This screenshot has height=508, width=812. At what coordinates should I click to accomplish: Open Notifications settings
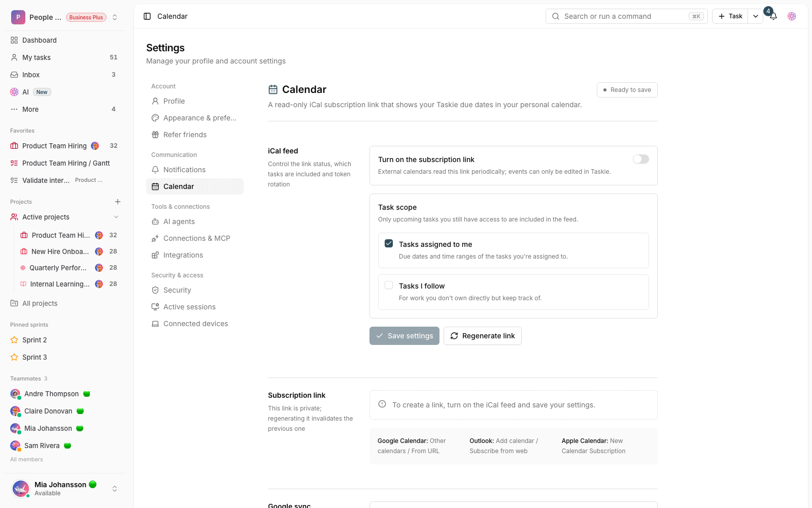pyautogui.click(x=195, y=170)
